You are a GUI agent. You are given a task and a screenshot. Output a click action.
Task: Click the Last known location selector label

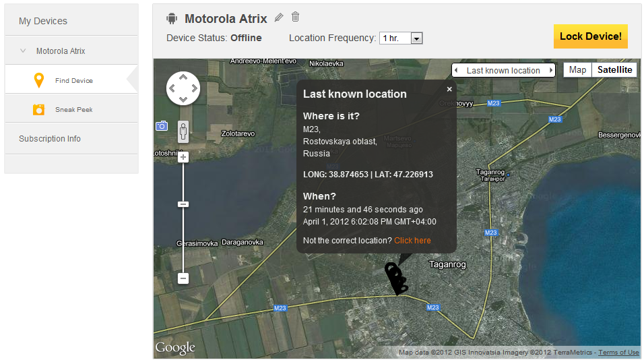(x=503, y=70)
